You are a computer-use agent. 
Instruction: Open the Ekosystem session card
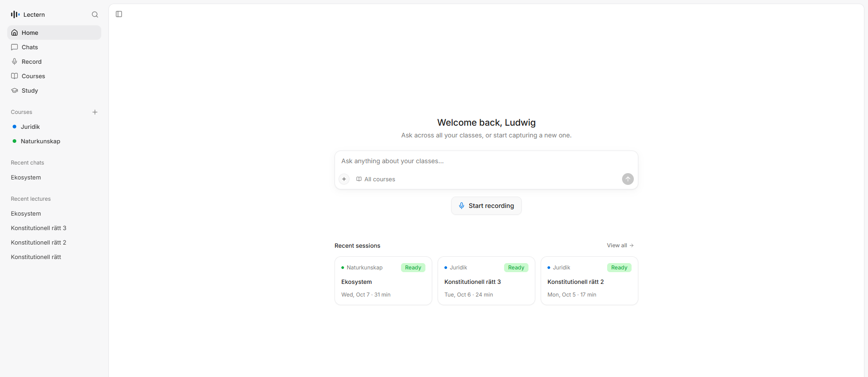(383, 281)
